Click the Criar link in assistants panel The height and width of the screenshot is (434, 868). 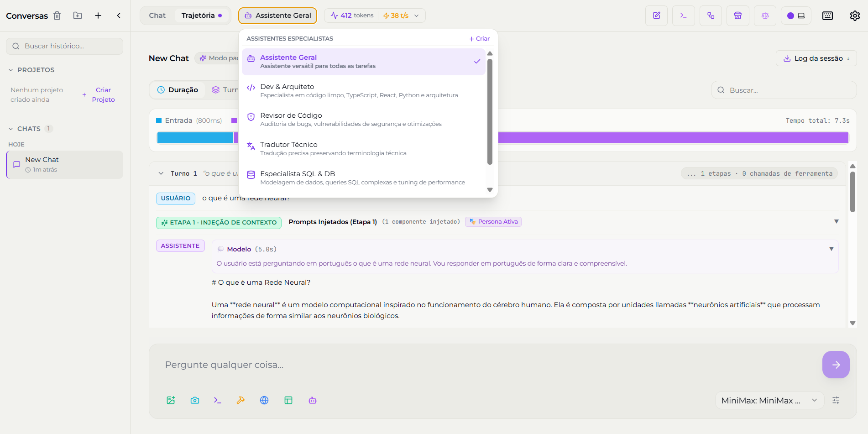tap(479, 39)
